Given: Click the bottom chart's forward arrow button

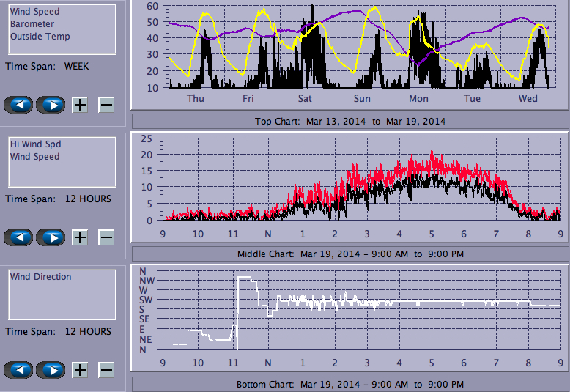Looking at the screenshot, I should coord(51,370).
